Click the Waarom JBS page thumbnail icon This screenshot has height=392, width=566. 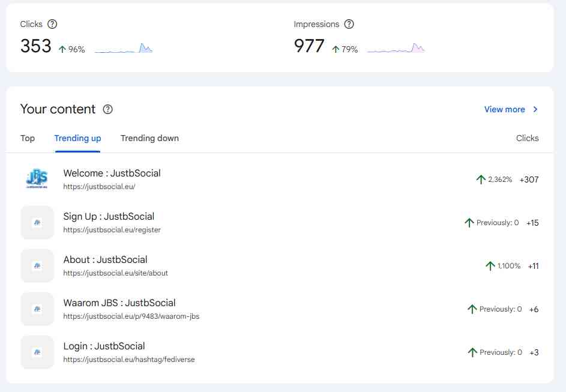(37, 309)
